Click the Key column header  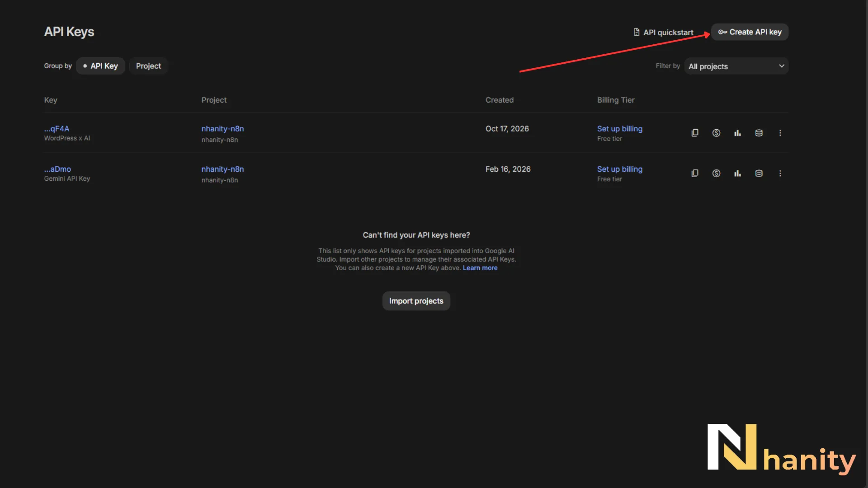pos(51,100)
